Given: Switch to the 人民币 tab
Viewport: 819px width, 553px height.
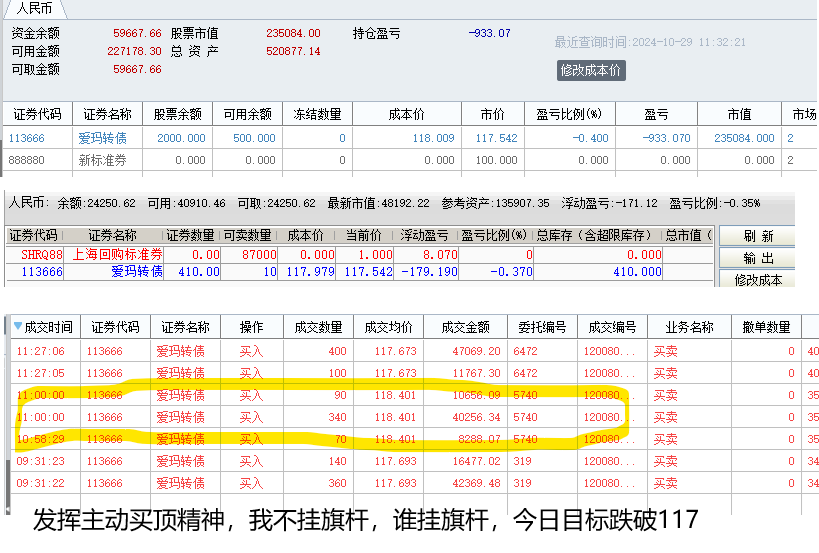Looking at the screenshot, I should pos(35,8).
